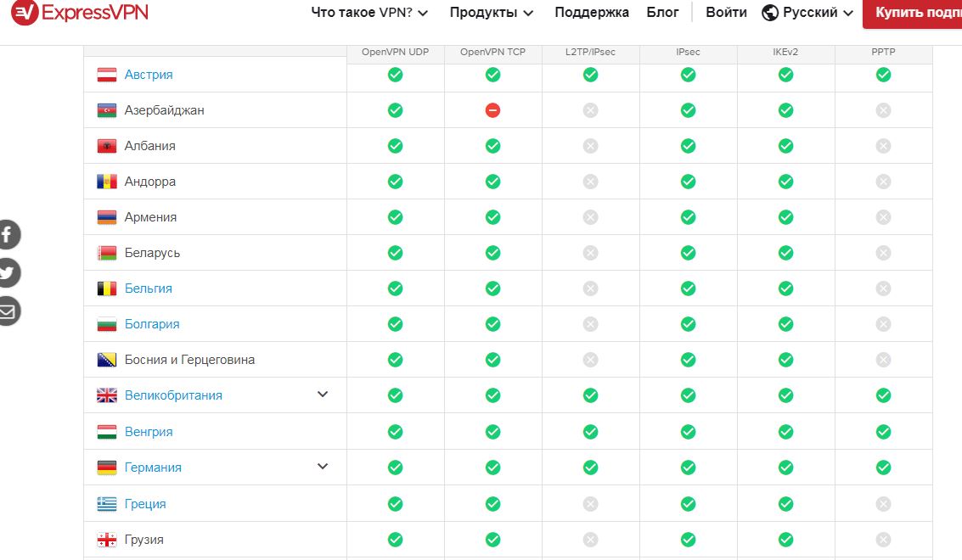
Task: Share via email envelope icon
Action: click(7, 311)
